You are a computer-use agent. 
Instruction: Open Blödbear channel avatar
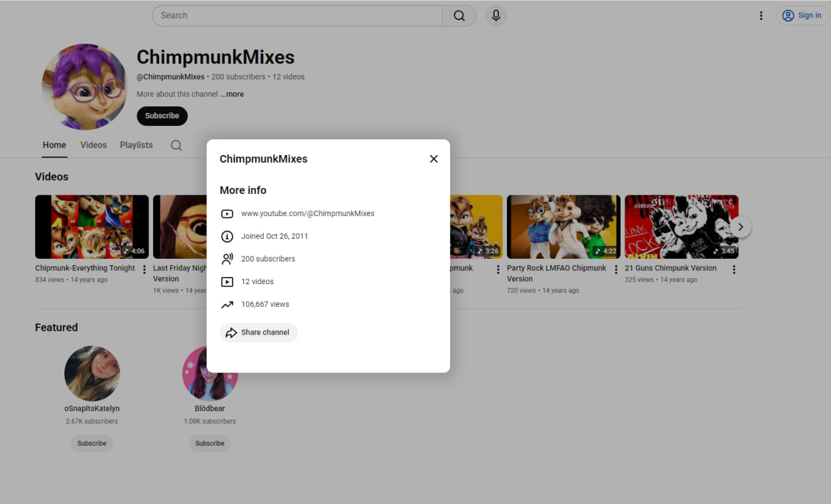[x=210, y=374]
